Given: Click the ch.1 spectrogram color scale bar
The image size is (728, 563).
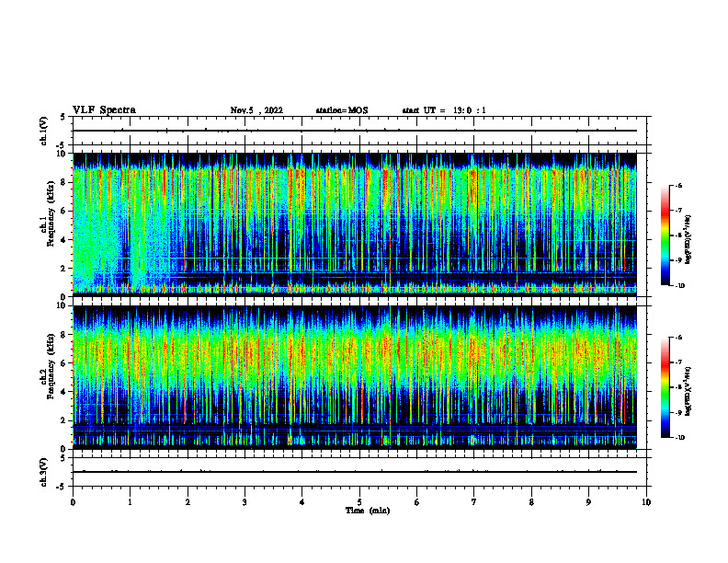Looking at the screenshot, I should point(665,236).
